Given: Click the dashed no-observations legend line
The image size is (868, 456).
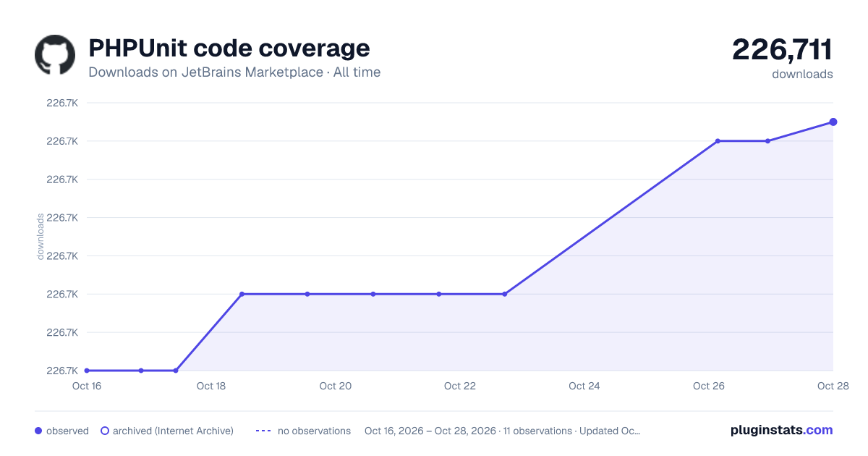Looking at the screenshot, I should (263, 431).
